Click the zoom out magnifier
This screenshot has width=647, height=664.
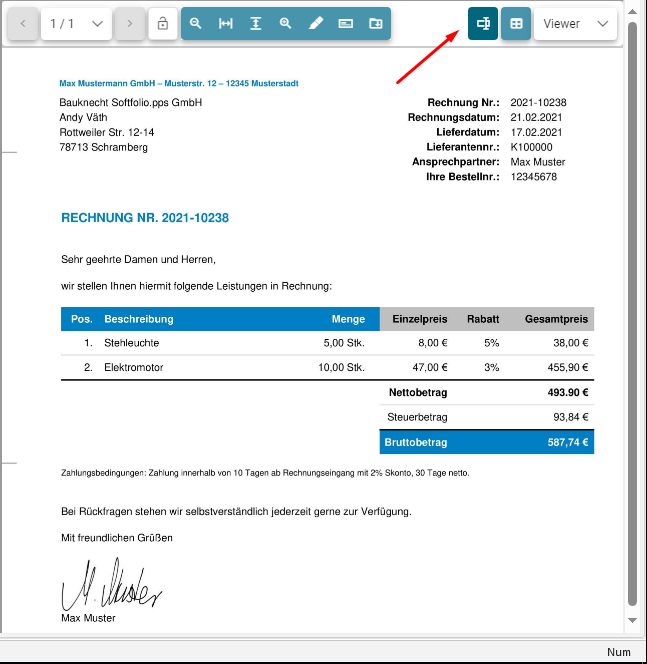tap(196, 23)
